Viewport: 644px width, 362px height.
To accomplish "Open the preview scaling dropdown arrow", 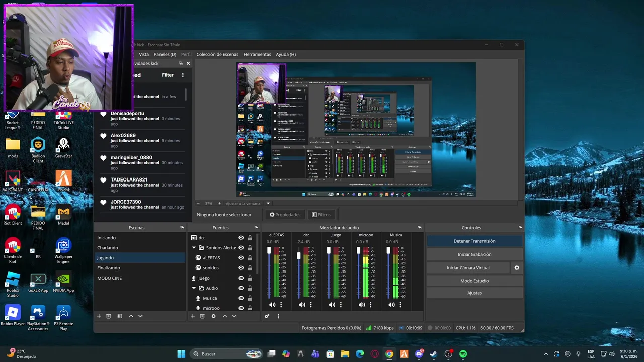I will tap(268, 204).
